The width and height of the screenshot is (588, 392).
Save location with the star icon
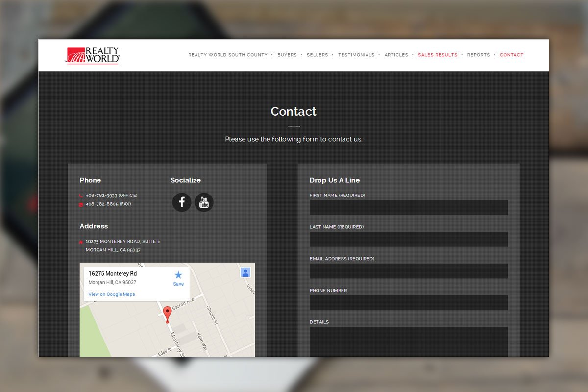[x=178, y=278]
